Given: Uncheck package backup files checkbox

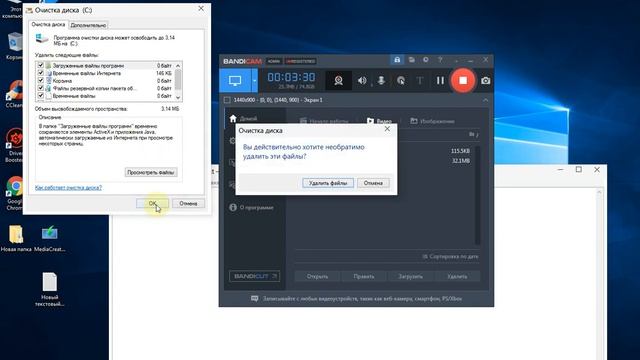Looking at the screenshot, I should pyautogui.click(x=40, y=88).
